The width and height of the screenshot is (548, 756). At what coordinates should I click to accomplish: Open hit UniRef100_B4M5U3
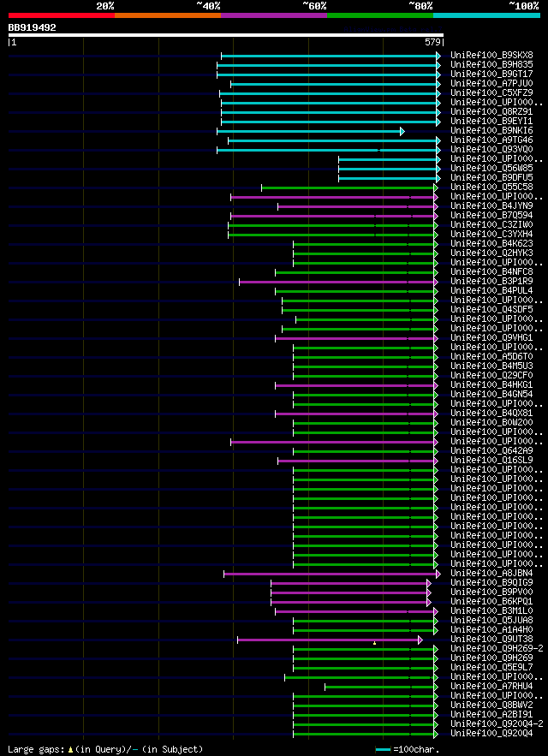(491, 366)
